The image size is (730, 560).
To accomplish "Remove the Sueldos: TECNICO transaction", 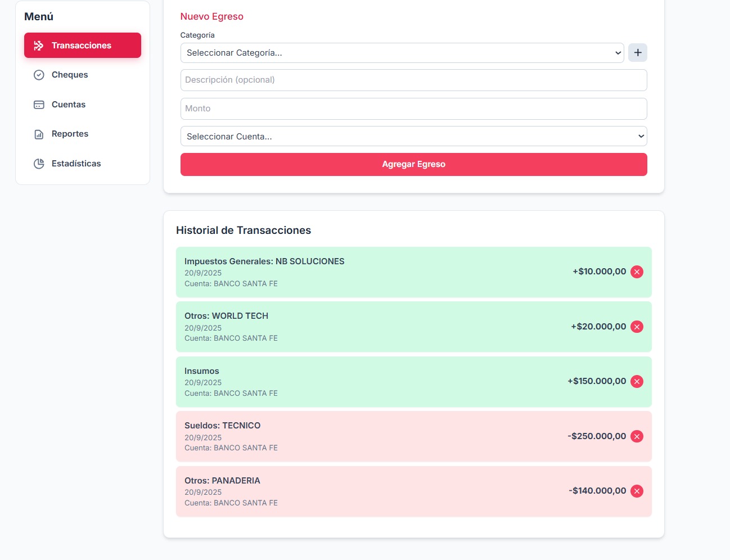I will (x=637, y=436).
